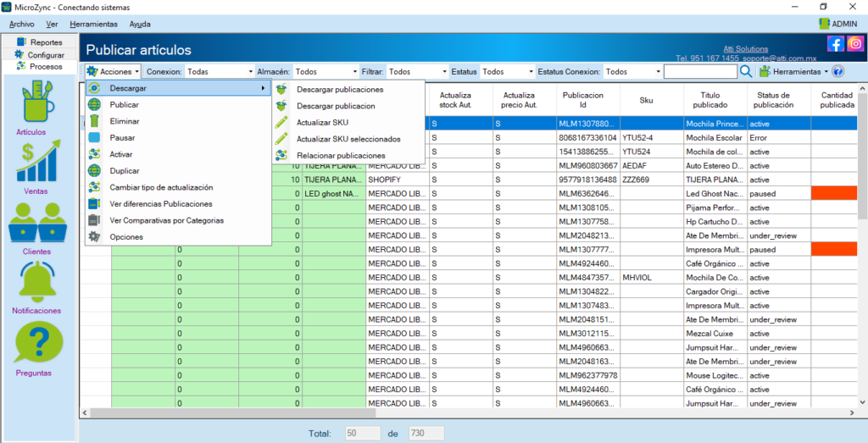Click the Duplicar globe icon in menu
Viewport: 868px width, 443px height.
[x=95, y=171]
